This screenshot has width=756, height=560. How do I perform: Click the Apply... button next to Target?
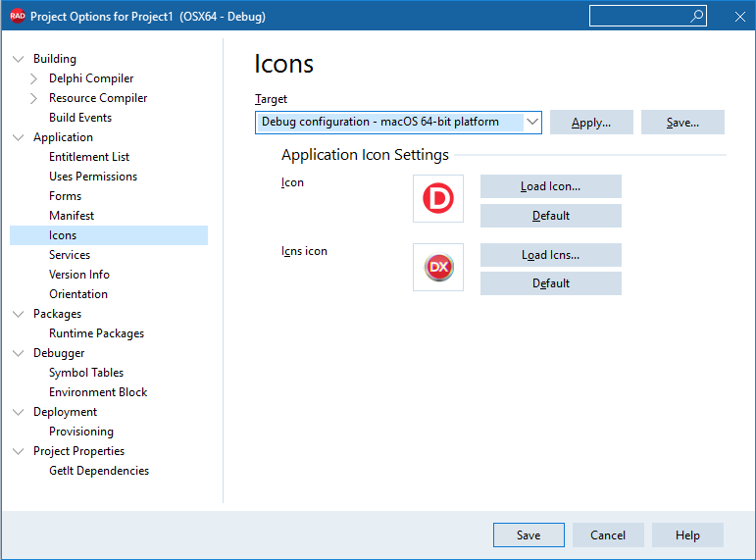tap(591, 123)
